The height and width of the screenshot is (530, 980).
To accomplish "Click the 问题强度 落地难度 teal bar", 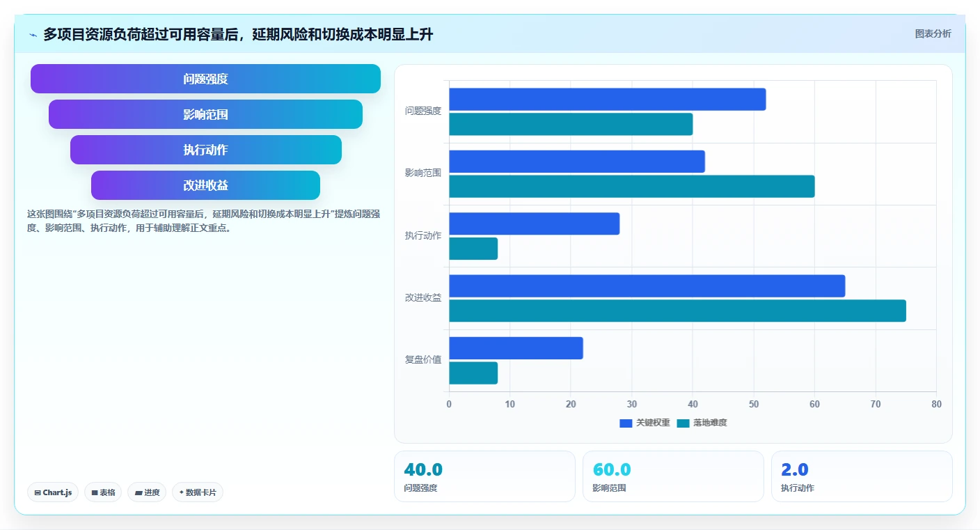I will [571, 124].
